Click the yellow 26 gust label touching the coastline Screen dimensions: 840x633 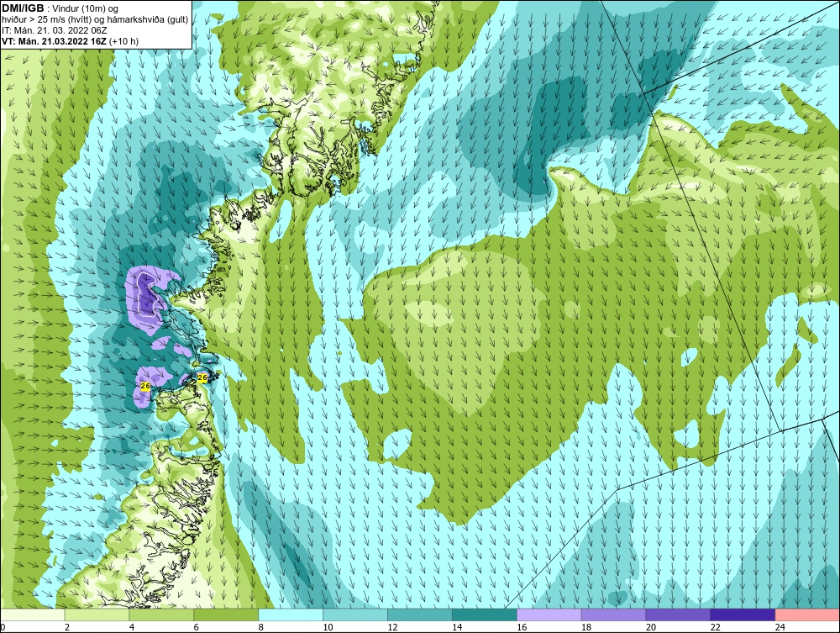tap(202, 378)
